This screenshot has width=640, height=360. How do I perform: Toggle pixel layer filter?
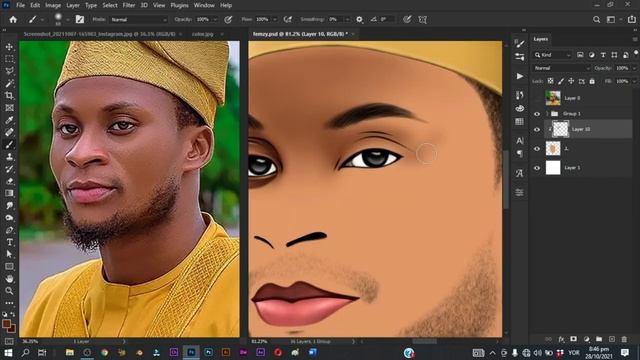(580, 55)
